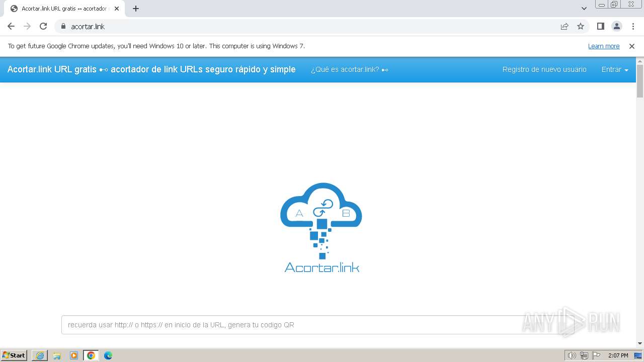
Task: Minimize the Chrome window
Action: pyautogui.click(x=602, y=4)
